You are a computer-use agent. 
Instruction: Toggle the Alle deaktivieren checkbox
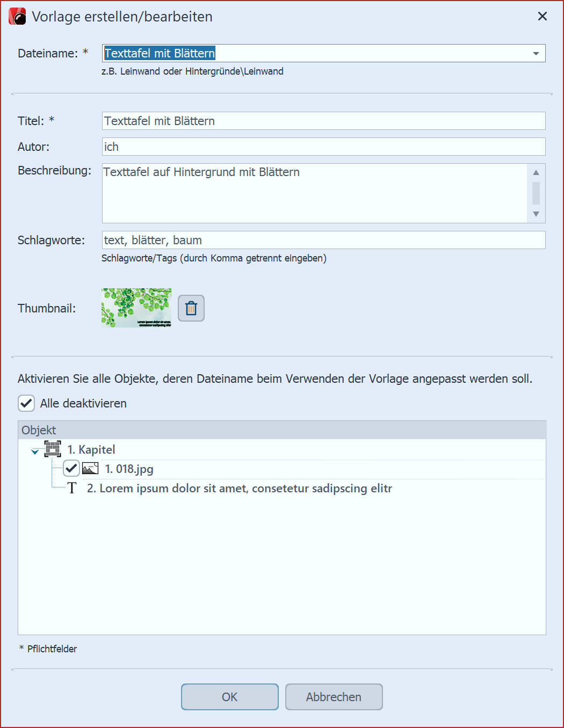[x=26, y=403]
